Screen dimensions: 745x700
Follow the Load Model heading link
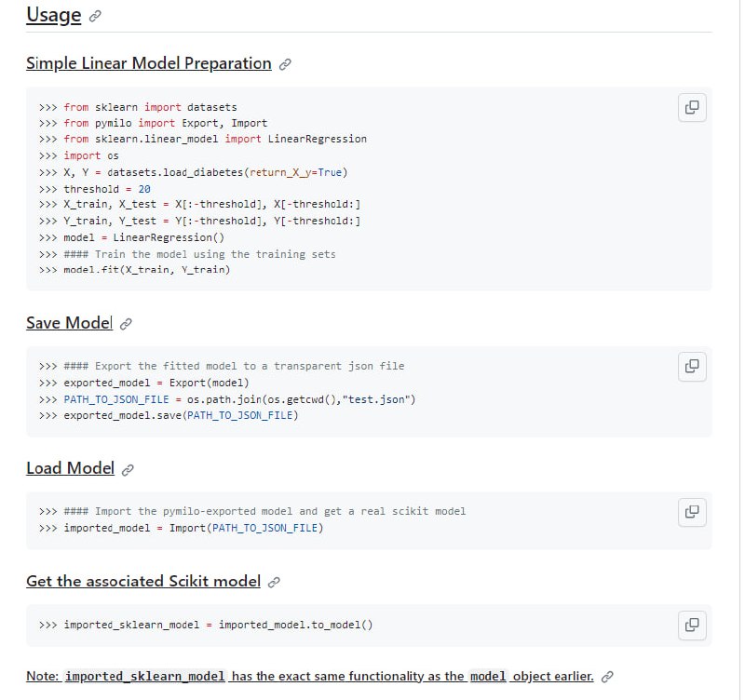tap(70, 468)
